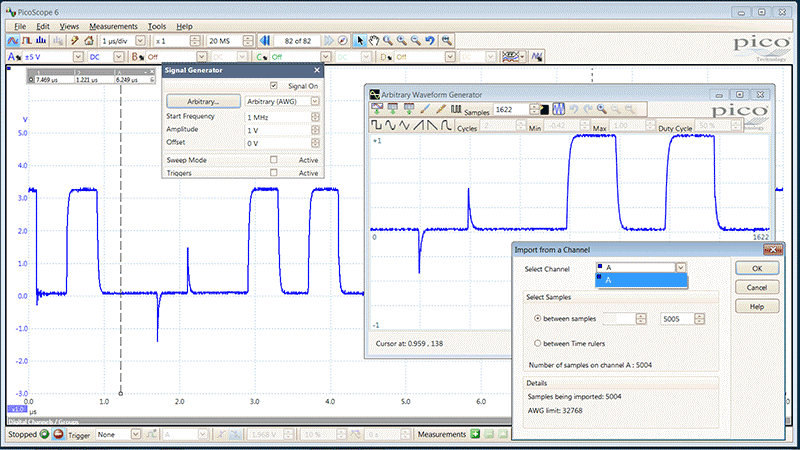Image resolution: width=800 pixels, height=450 pixels.
Task: Go to the previous waveform buffer
Action: click(265, 41)
